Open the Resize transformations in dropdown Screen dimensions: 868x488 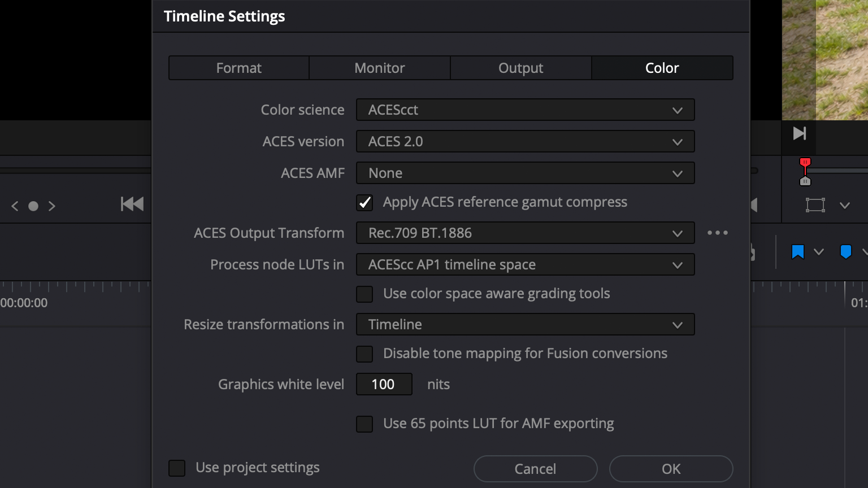click(x=525, y=325)
